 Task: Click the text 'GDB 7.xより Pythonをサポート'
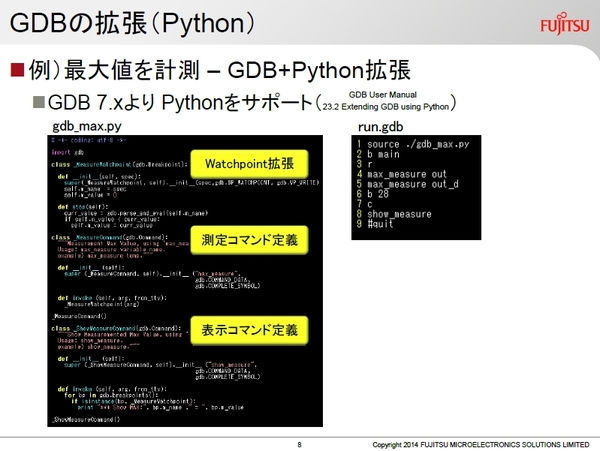180,103
